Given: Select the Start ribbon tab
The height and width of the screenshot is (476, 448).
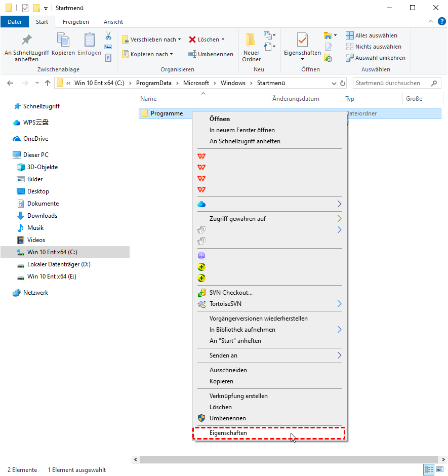Looking at the screenshot, I should pos(42,22).
